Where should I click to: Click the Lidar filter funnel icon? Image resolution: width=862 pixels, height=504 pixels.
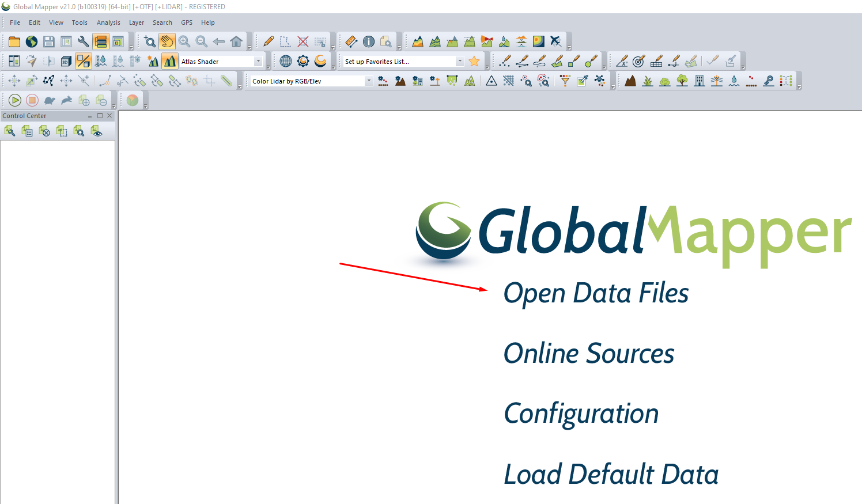[565, 81]
